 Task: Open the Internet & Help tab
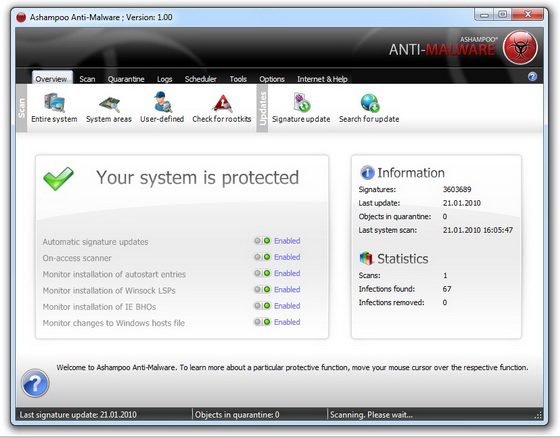click(x=322, y=79)
